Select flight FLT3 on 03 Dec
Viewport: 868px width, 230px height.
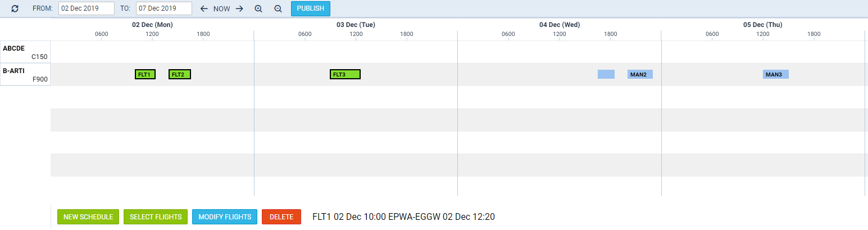pyautogui.click(x=345, y=74)
